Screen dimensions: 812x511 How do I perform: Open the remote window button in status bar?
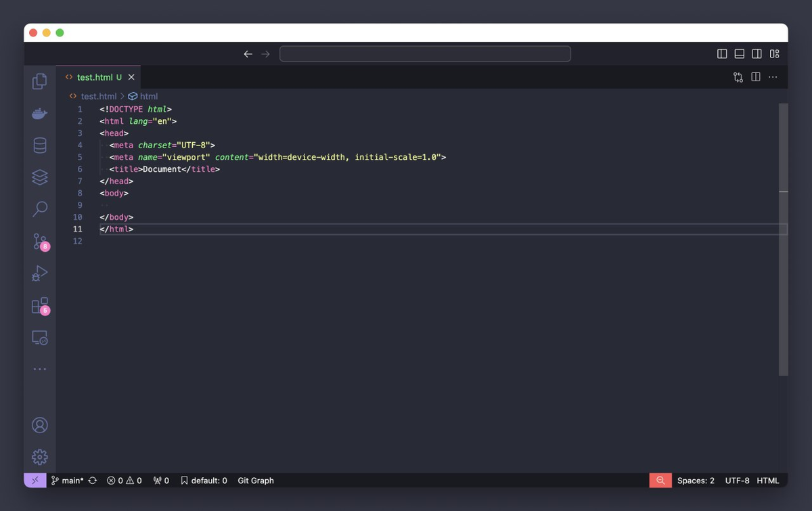pyautogui.click(x=35, y=481)
